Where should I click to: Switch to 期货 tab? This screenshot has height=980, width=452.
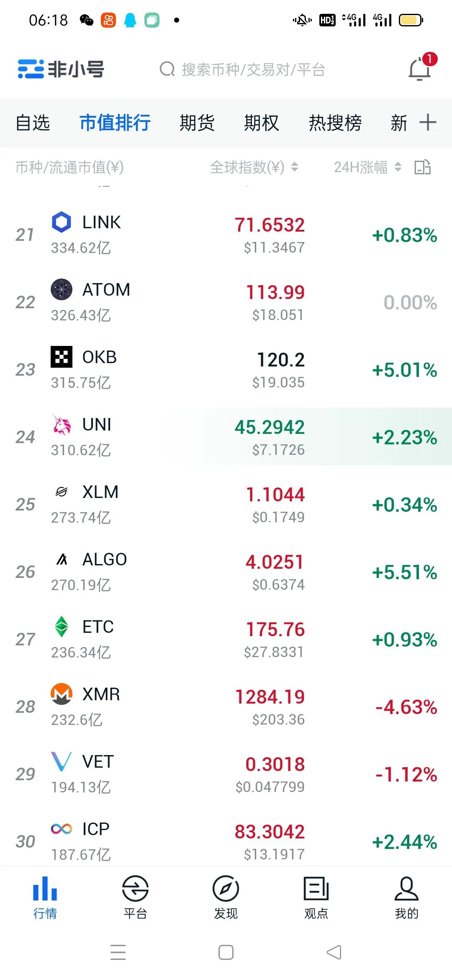[197, 123]
